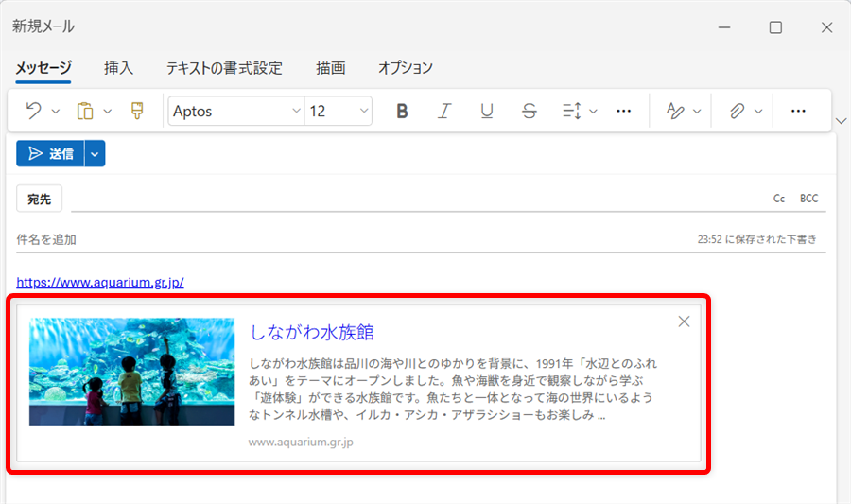Click the attach file paperclip icon
The height and width of the screenshot is (504, 851).
tap(736, 112)
